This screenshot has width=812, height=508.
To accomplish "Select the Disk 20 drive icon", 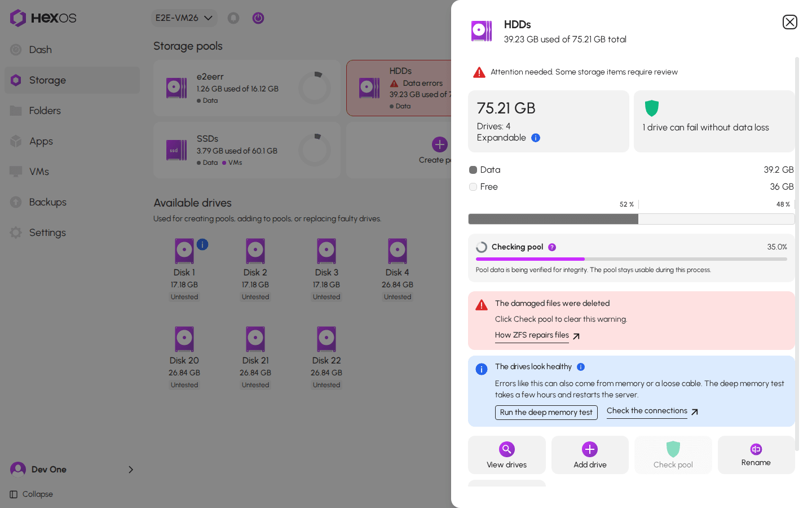I will pyautogui.click(x=184, y=339).
